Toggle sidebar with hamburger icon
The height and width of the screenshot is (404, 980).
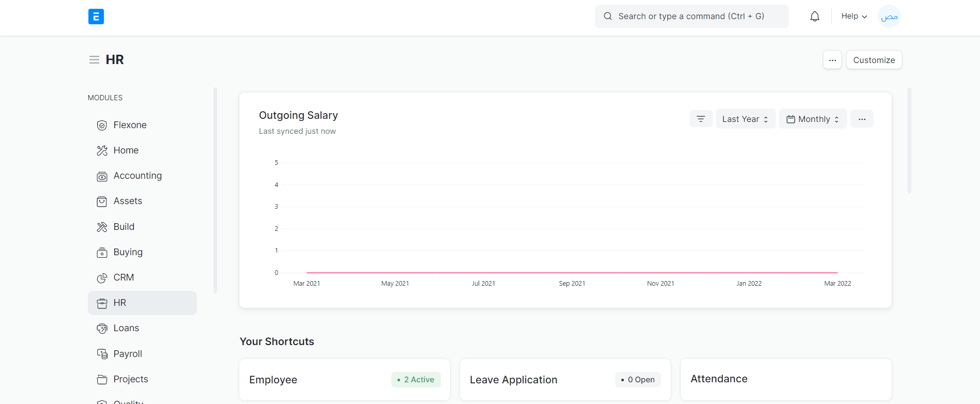(94, 60)
